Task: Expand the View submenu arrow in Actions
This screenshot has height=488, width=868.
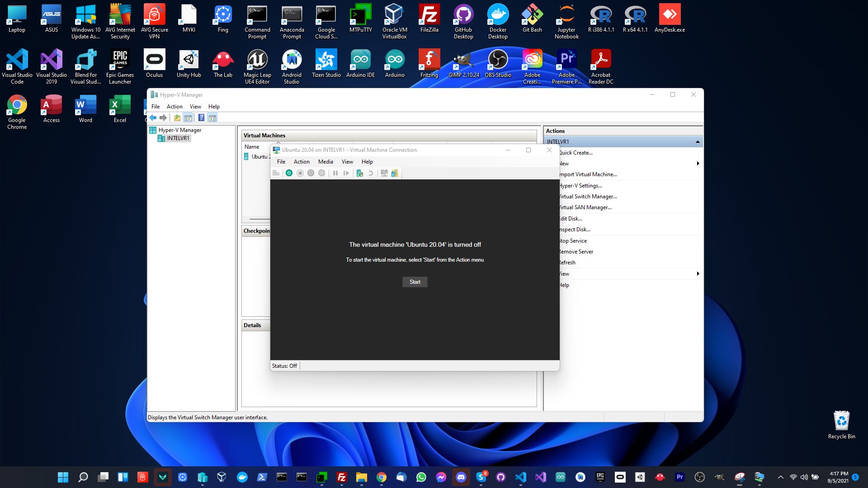Action: point(698,274)
